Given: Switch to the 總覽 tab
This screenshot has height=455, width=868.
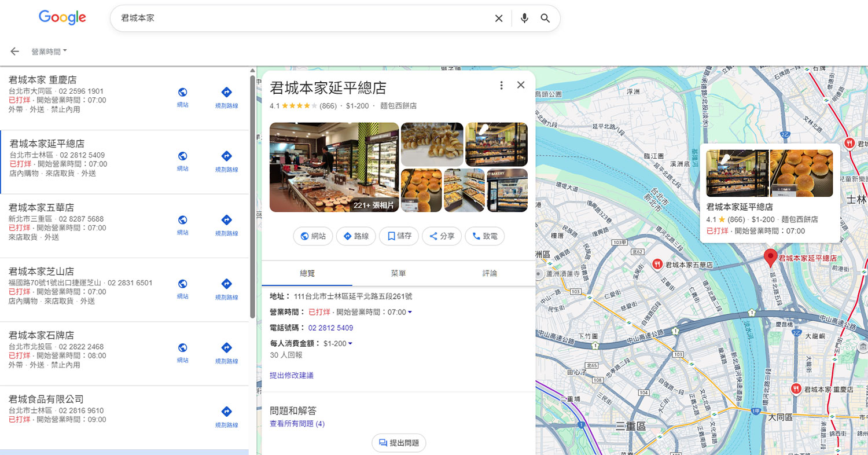Looking at the screenshot, I should (x=307, y=273).
